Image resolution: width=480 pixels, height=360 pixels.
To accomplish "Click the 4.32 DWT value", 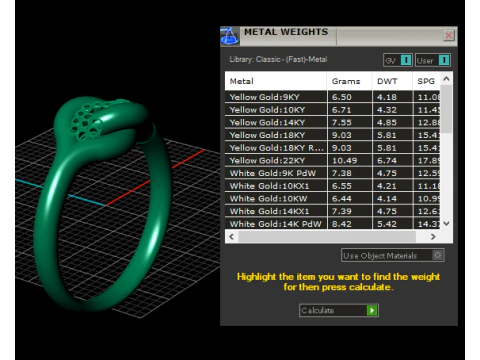I will (x=387, y=110).
